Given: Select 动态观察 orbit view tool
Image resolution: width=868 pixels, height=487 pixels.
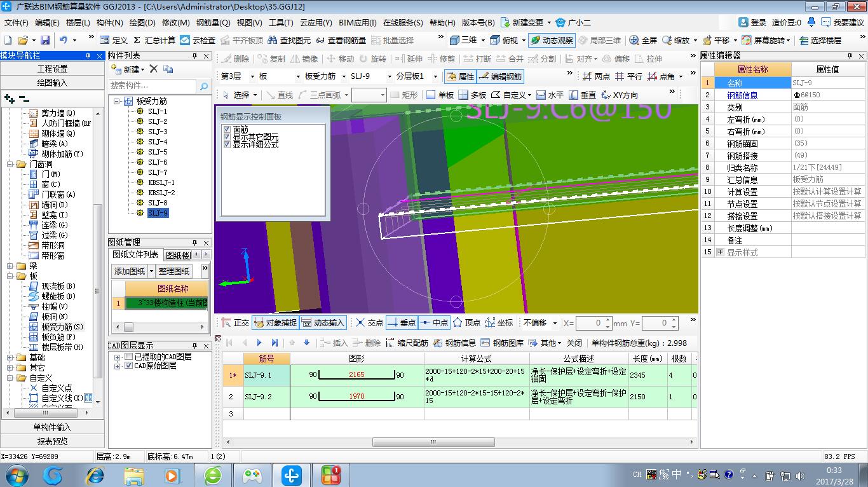Looking at the screenshot, I should [x=552, y=40].
